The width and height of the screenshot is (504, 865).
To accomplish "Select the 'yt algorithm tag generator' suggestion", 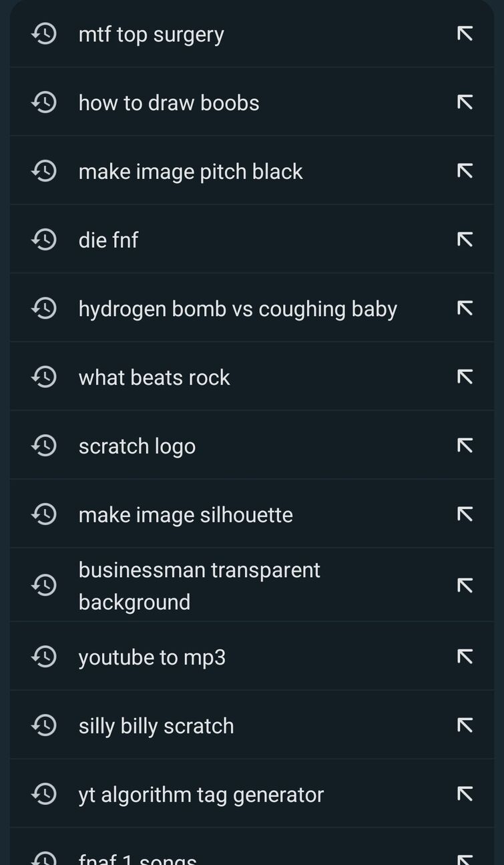I will 252,794.
